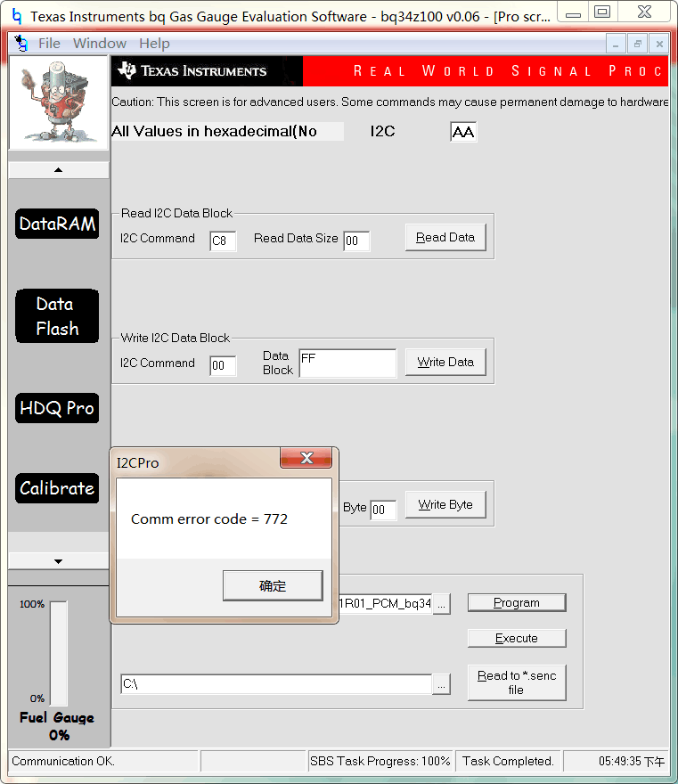This screenshot has height=784, width=678.
Task: Click the Program button
Action: (517, 602)
